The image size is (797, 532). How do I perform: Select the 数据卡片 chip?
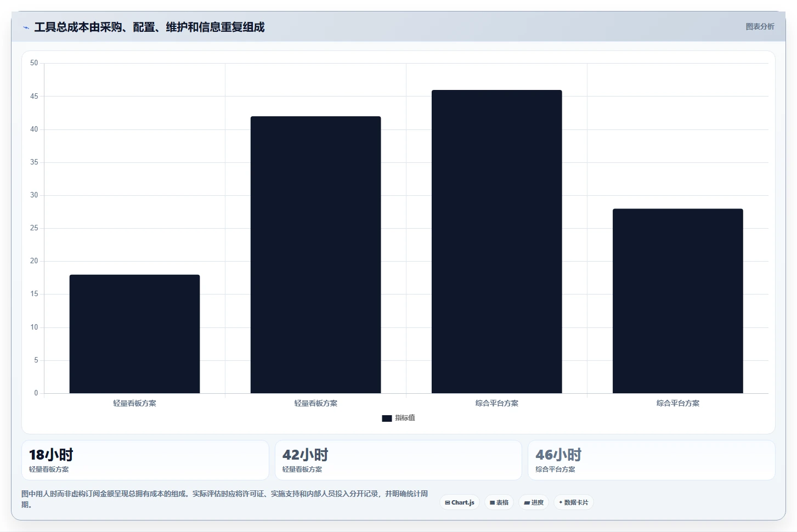coord(574,502)
